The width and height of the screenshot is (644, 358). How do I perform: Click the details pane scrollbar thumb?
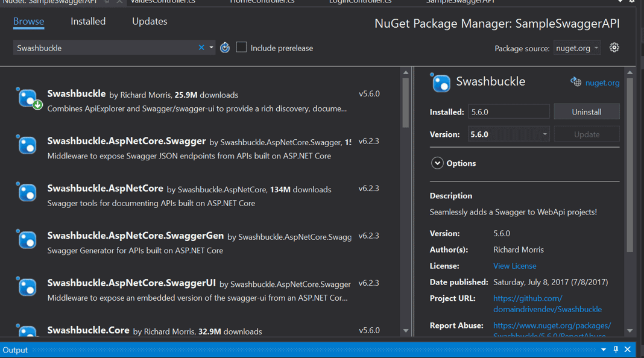630,165
